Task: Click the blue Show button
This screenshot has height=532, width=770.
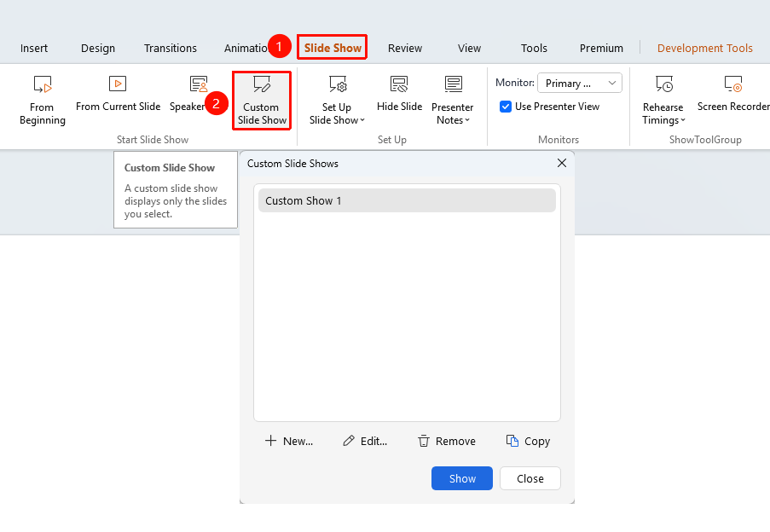Action: coord(462,478)
